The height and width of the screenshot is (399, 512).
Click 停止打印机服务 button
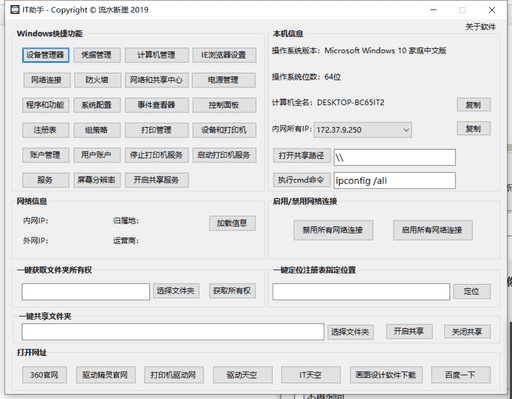point(157,155)
